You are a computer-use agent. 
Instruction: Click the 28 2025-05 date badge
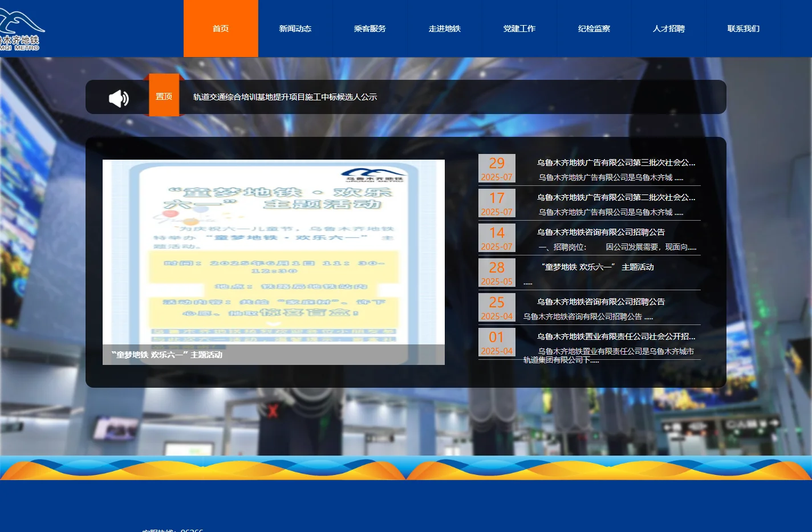497,273
